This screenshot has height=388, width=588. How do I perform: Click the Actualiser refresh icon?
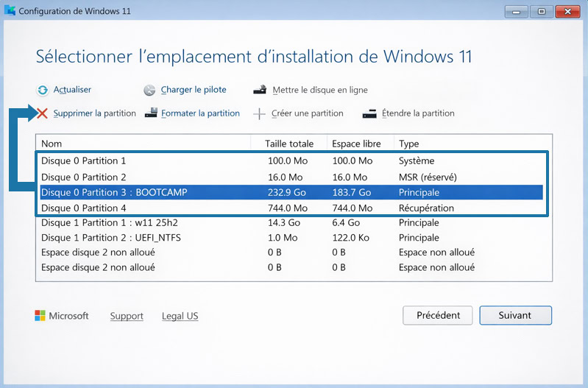pyautogui.click(x=43, y=90)
